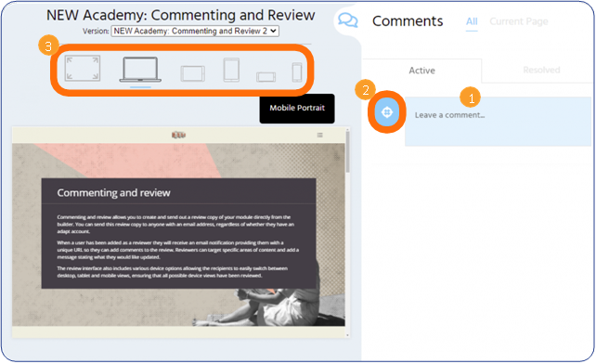The image size is (596, 364).
Task: Open the Resolved comments tab
Action: (541, 70)
